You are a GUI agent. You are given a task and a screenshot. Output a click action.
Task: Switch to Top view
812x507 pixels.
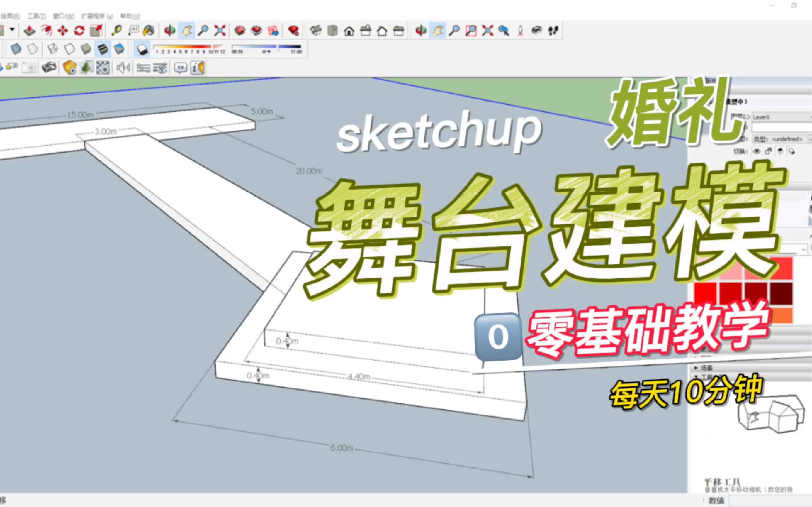[332, 31]
